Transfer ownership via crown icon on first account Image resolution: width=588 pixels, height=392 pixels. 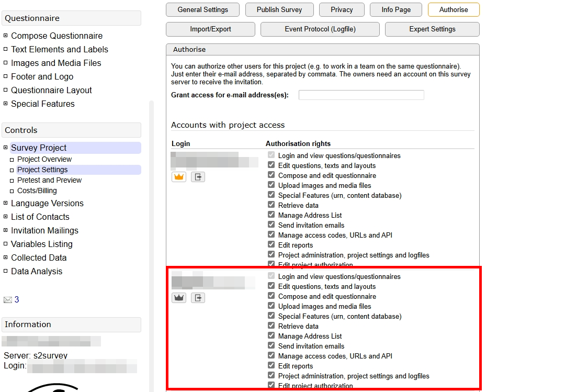tap(178, 176)
